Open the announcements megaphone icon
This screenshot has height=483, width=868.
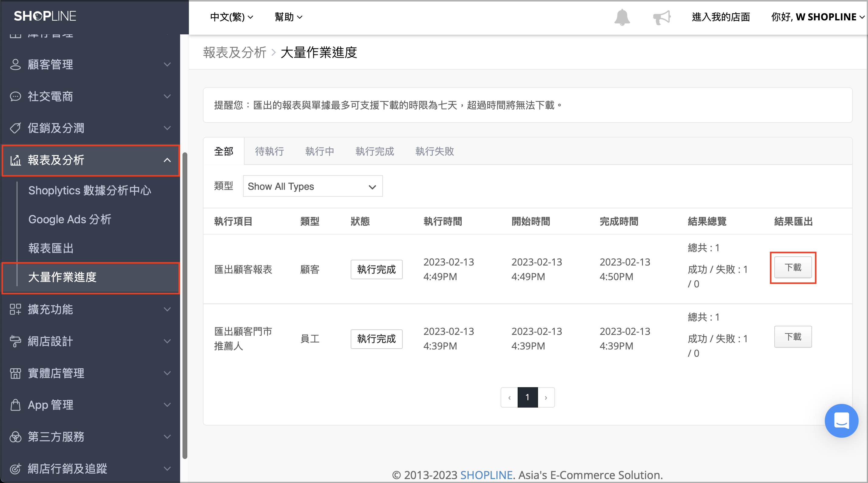tap(662, 17)
